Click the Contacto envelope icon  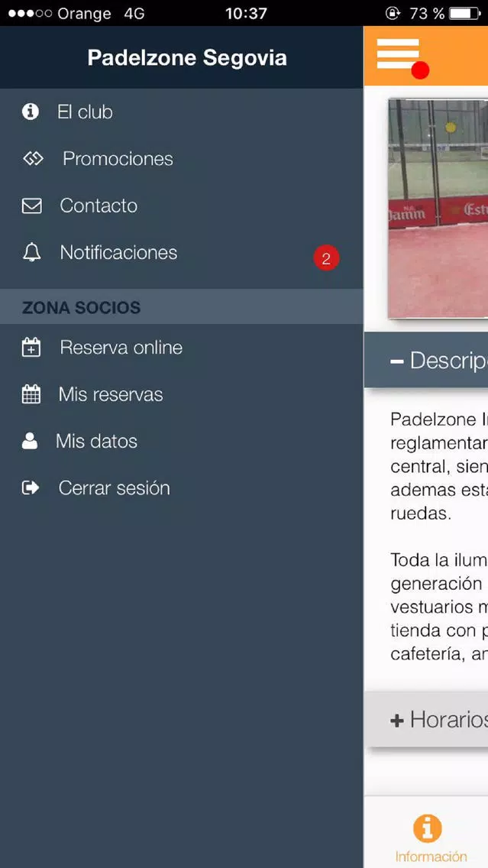click(x=31, y=206)
